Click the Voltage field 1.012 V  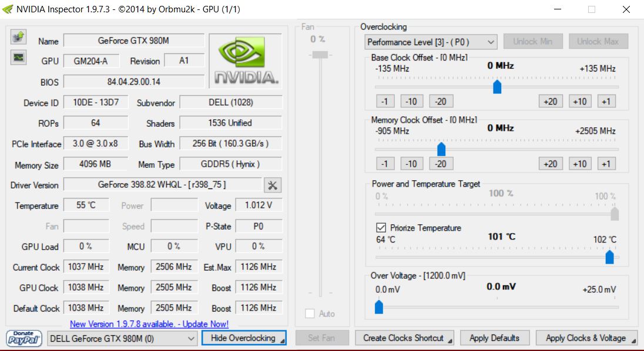pyautogui.click(x=259, y=205)
